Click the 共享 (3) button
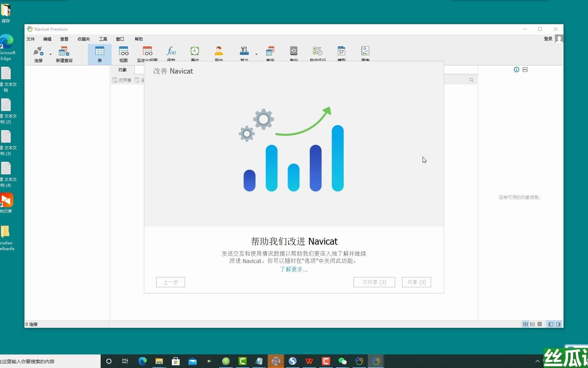 pyautogui.click(x=416, y=282)
